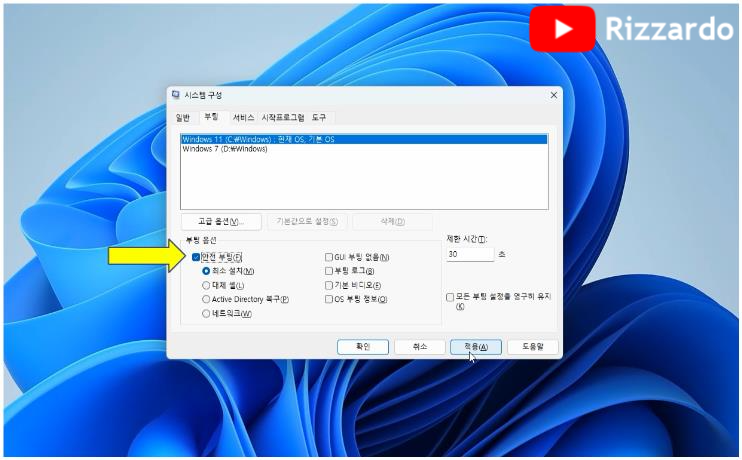Uncheck the 안전 부팅 checkbox
Viewport: 742px width, 460px height.
[x=196, y=257]
